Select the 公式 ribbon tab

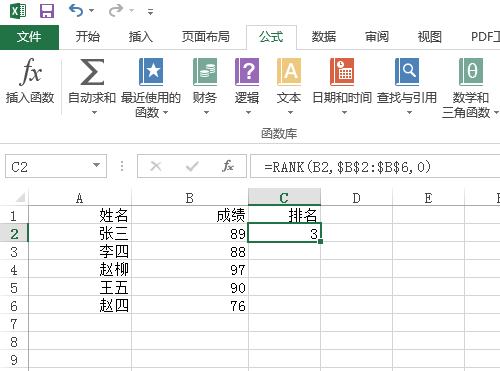pyautogui.click(x=271, y=37)
